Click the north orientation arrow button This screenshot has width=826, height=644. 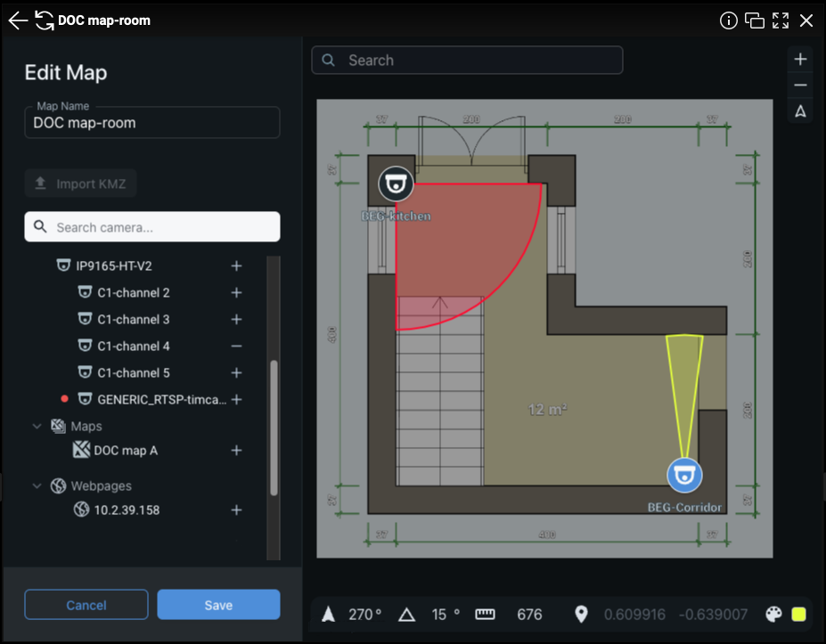(x=800, y=111)
